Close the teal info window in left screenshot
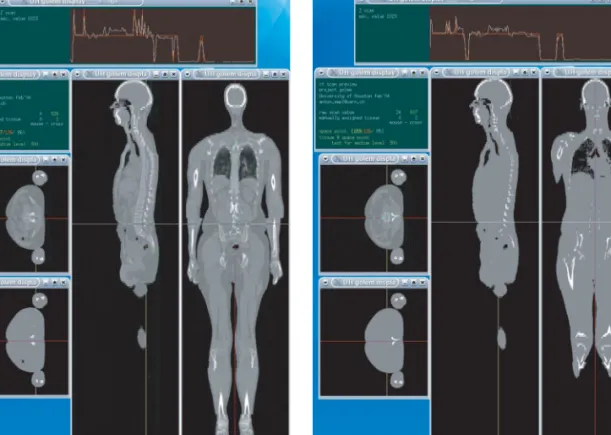Viewport: 611px width, 435px height. (64, 74)
